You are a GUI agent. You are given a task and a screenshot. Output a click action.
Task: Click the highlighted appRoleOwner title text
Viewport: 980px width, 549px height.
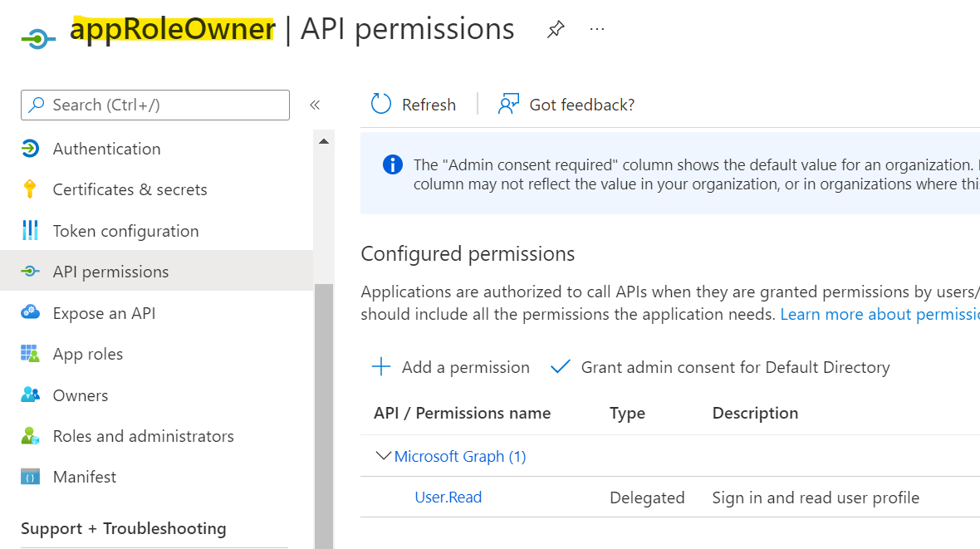[173, 29]
